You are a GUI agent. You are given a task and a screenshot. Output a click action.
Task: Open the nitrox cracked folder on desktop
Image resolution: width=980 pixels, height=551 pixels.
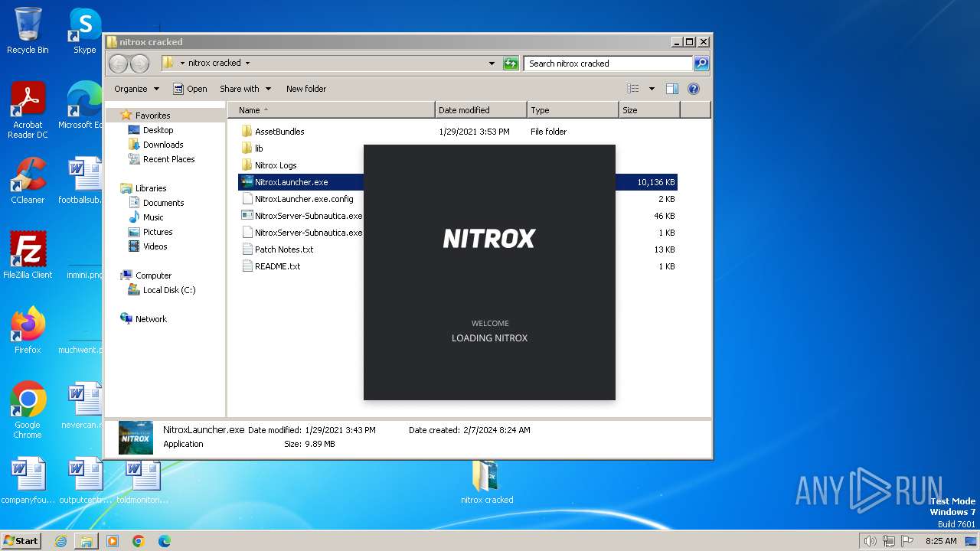pyautogui.click(x=487, y=482)
